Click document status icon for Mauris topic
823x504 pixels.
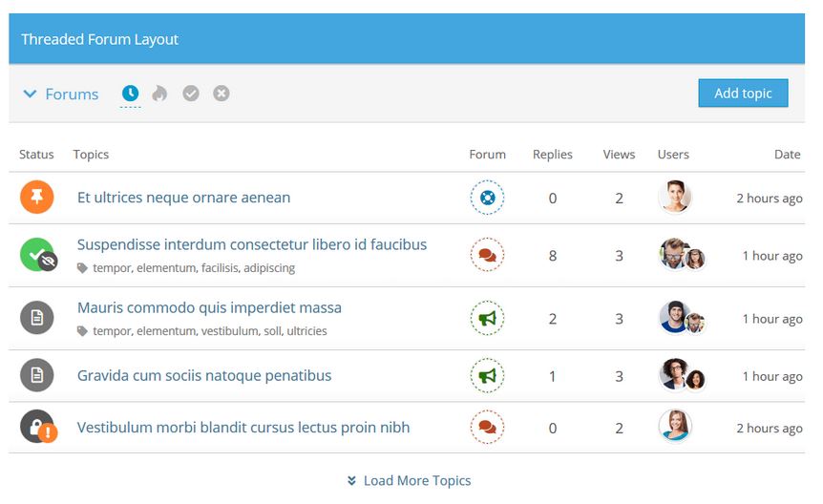click(x=36, y=318)
